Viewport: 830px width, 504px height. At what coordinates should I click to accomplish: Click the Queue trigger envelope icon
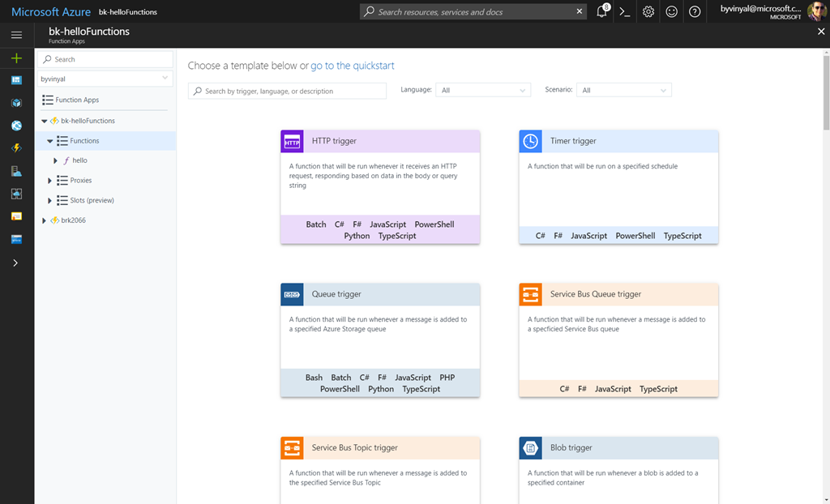tap(292, 294)
